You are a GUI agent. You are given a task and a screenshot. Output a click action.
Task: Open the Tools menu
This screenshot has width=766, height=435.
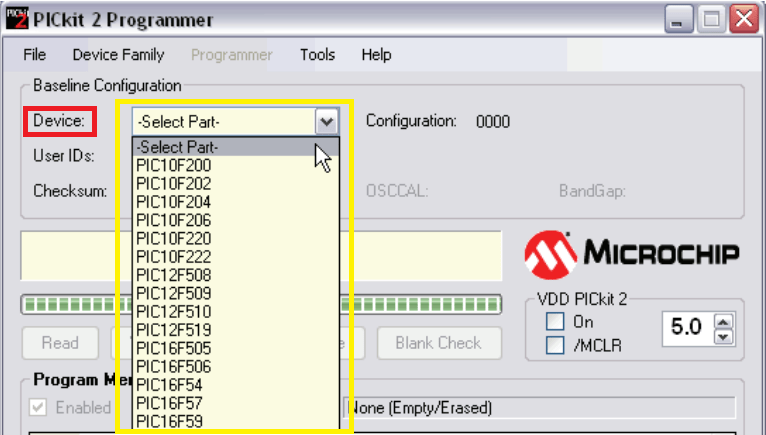click(317, 55)
